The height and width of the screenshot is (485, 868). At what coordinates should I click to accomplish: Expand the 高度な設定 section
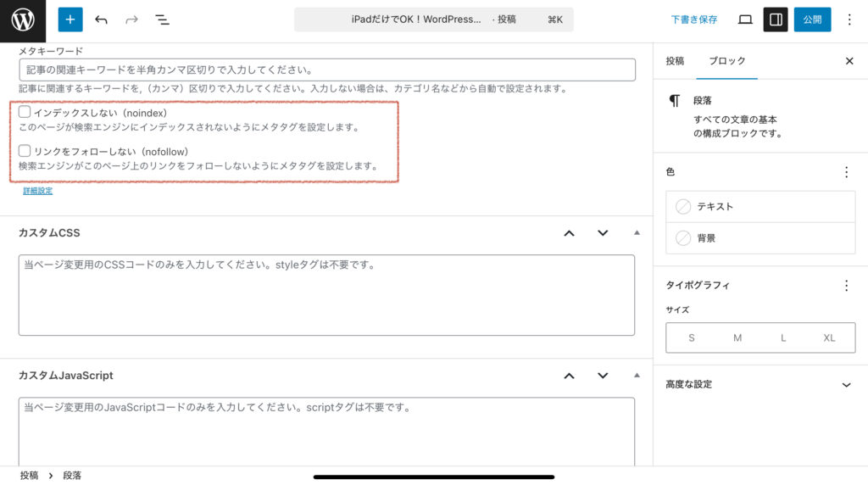(760, 385)
